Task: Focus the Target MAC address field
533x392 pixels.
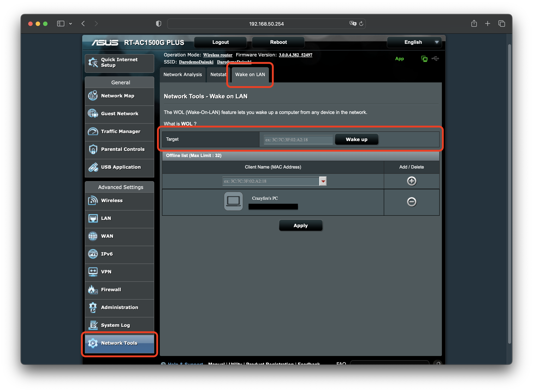Action: (x=298, y=140)
